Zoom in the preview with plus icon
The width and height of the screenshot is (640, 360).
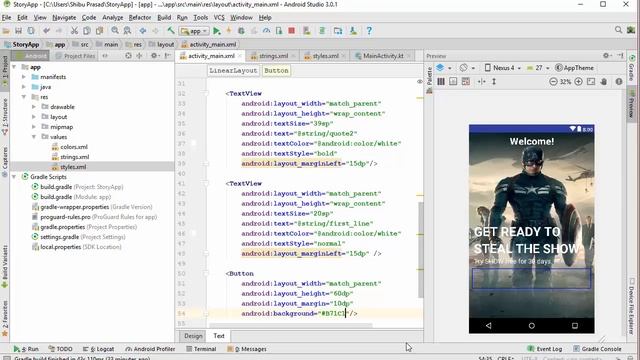[578, 82]
